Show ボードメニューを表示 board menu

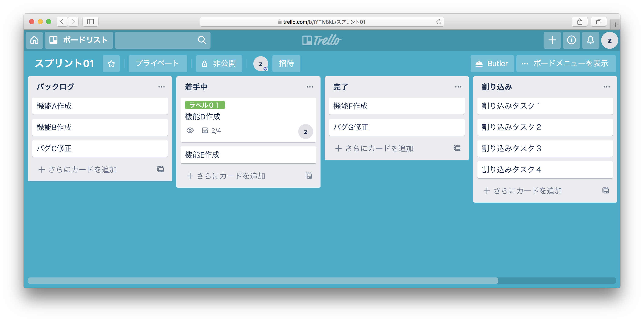click(x=566, y=64)
